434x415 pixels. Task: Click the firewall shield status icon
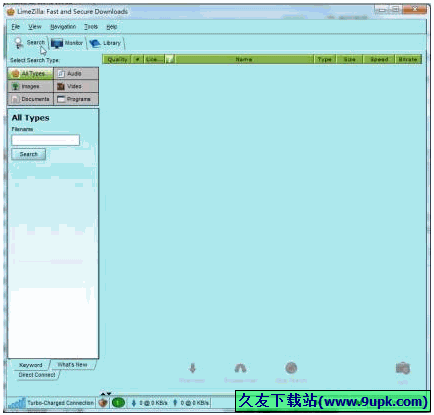(103, 403)
